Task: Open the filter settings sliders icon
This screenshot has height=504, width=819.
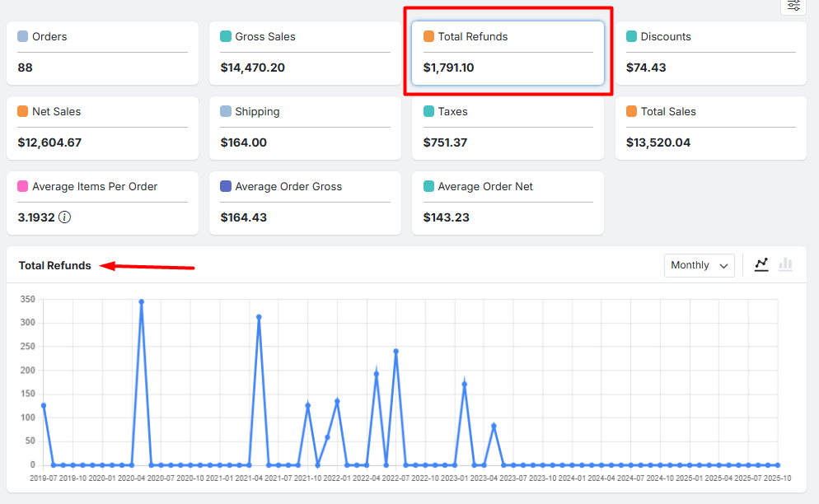Action: pyautogui.click(x=793, y=5)
